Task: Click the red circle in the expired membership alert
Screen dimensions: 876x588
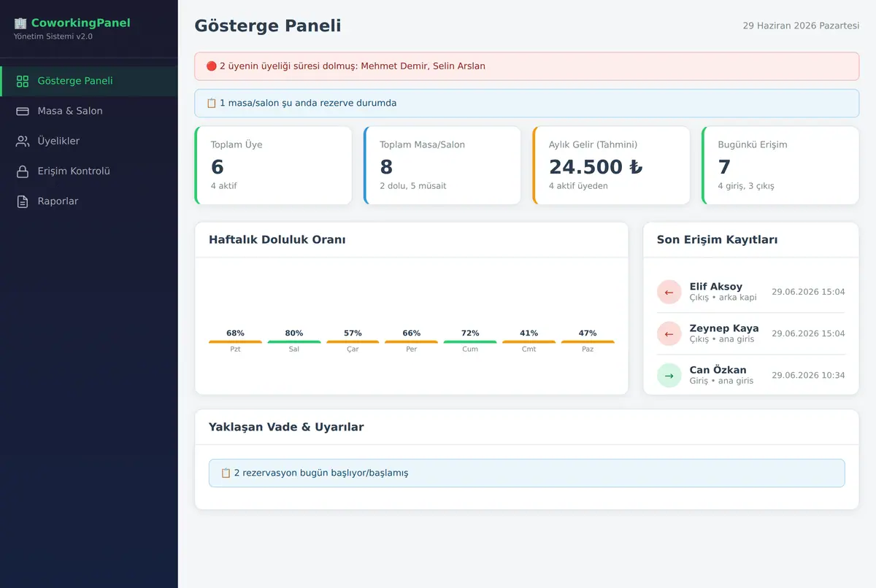Action: coord(212,66)
